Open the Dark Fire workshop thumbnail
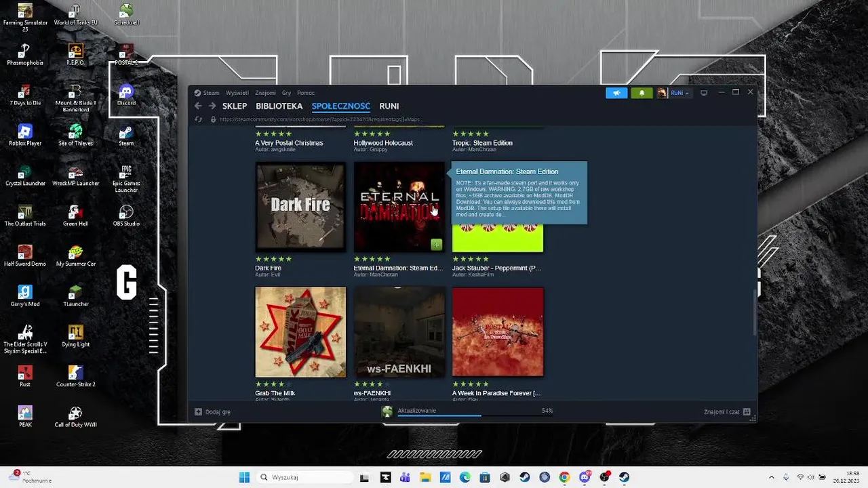868x488 pixels. (x=300, y=207)
